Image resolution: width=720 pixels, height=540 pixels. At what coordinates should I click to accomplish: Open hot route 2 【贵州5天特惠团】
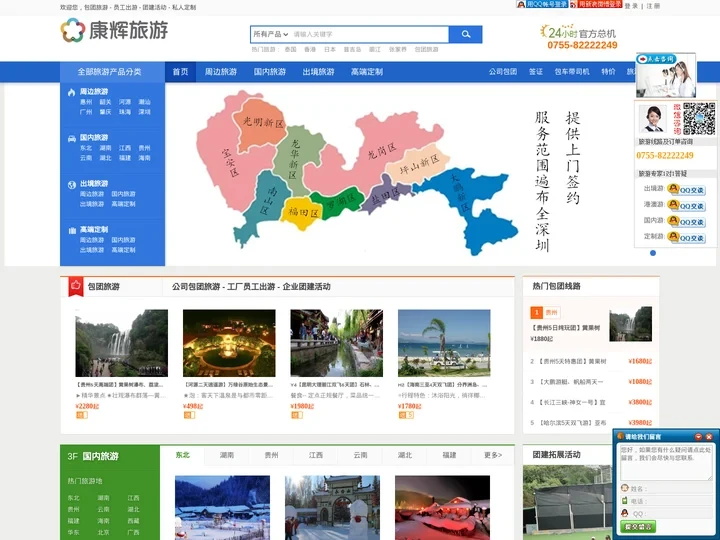pyautogui.click(x=572, y=361)
